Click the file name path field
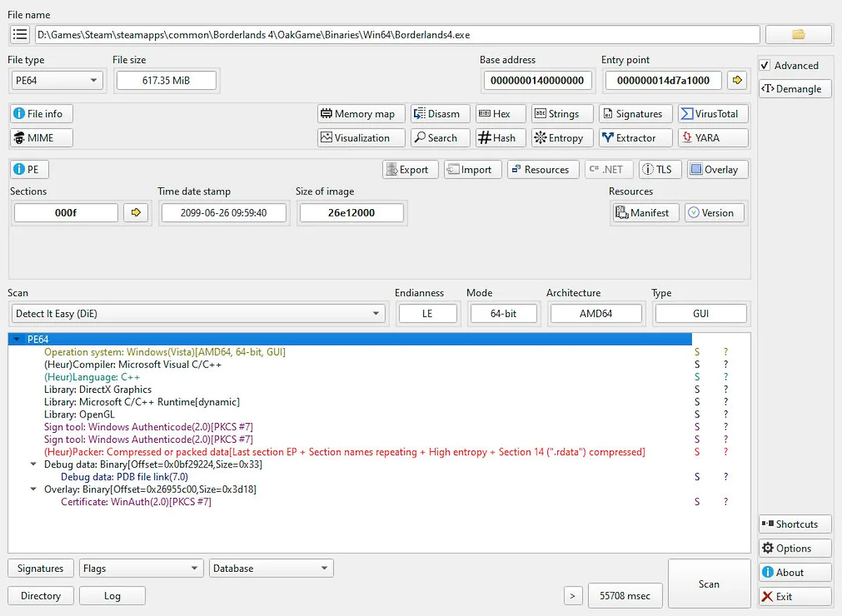Image resolution: width=842 pixels, height=616 pixels. [x=397, y=34]
